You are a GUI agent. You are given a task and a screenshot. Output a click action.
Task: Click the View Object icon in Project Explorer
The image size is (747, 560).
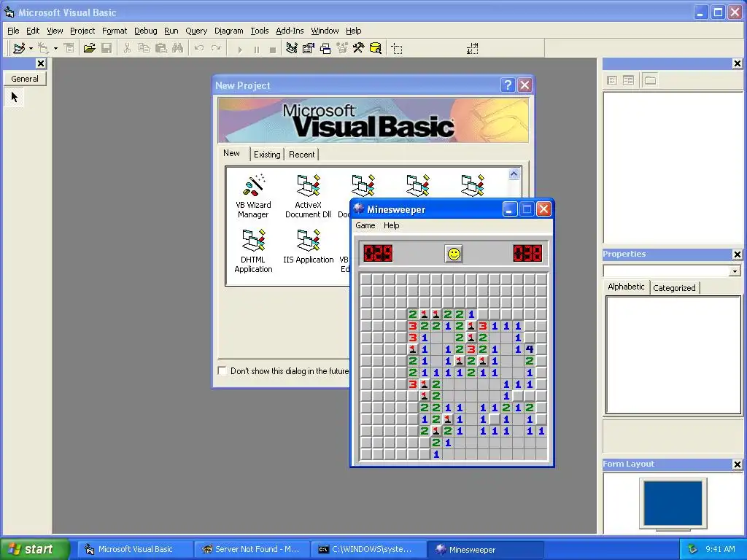(x=628, y=80)
